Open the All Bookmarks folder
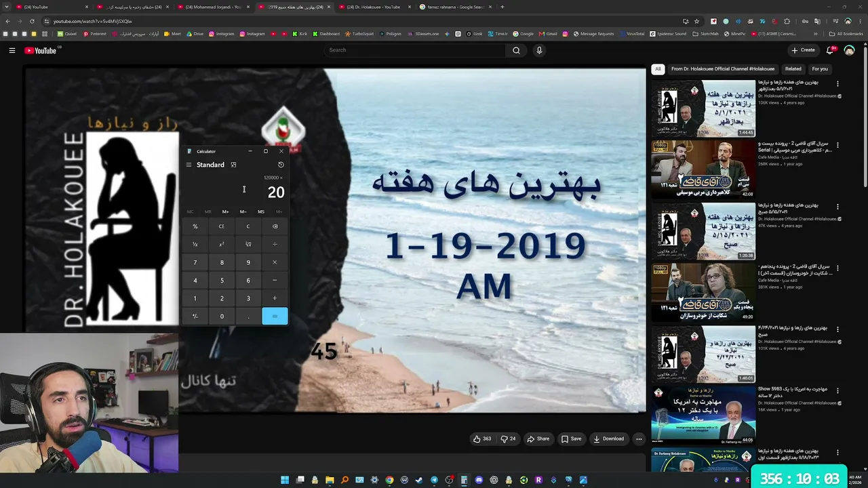Image resolution: width=868 pixels, height=488 pixels. (846, 34)
